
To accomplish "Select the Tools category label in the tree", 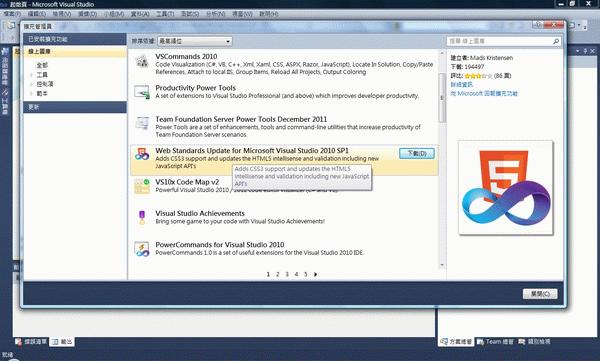I will pyautogui.click(x=42, y=75).
